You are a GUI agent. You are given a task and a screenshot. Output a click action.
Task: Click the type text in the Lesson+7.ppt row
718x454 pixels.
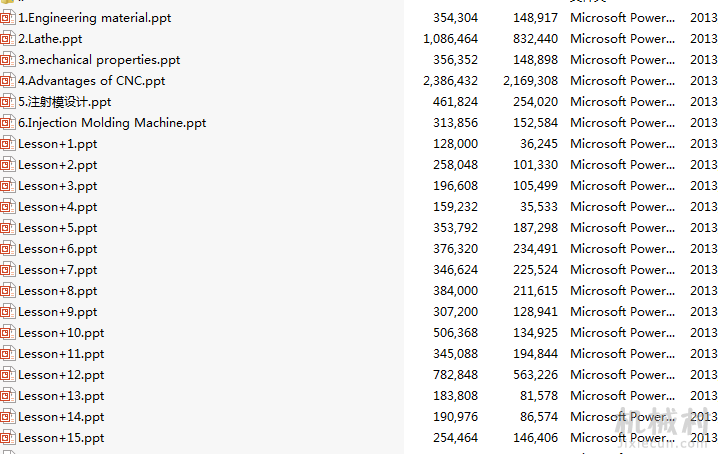(622, 270)
